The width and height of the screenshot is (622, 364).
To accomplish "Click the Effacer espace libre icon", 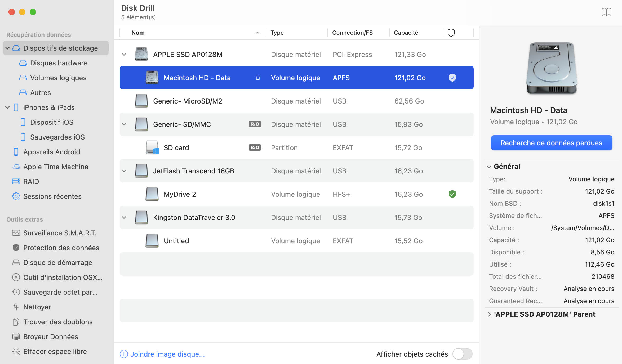I will coord(16,352).
